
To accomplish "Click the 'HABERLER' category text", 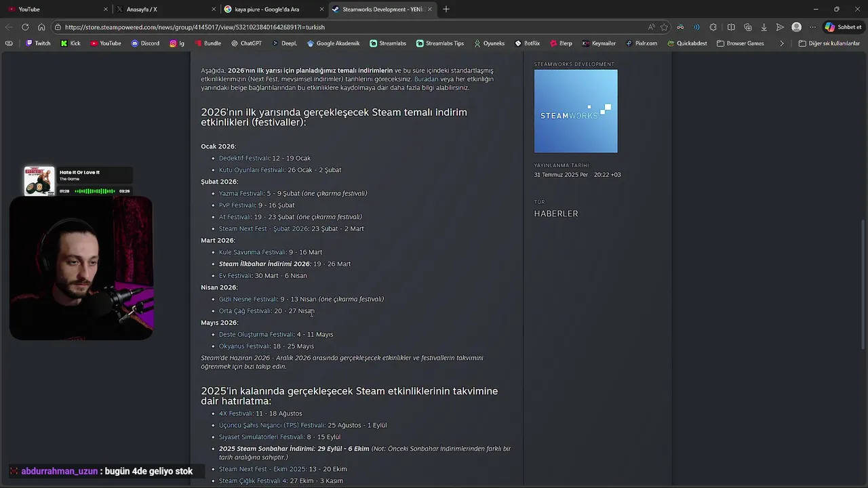I will click(x=556, y=213).
